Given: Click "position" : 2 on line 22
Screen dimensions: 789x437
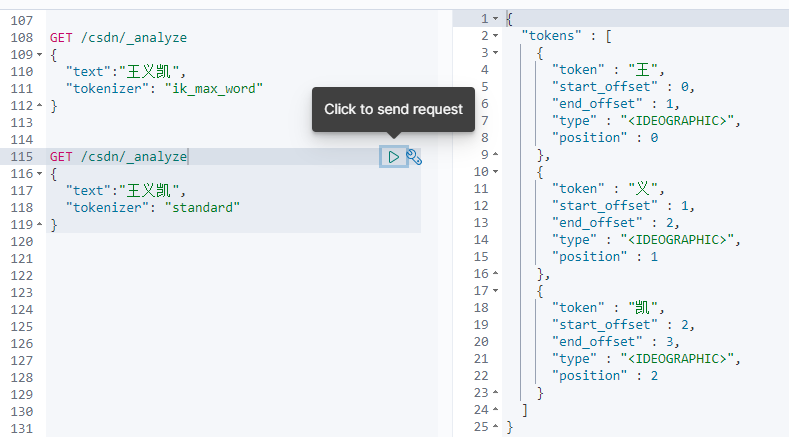Looking at the screenshot, I should 605,376.
